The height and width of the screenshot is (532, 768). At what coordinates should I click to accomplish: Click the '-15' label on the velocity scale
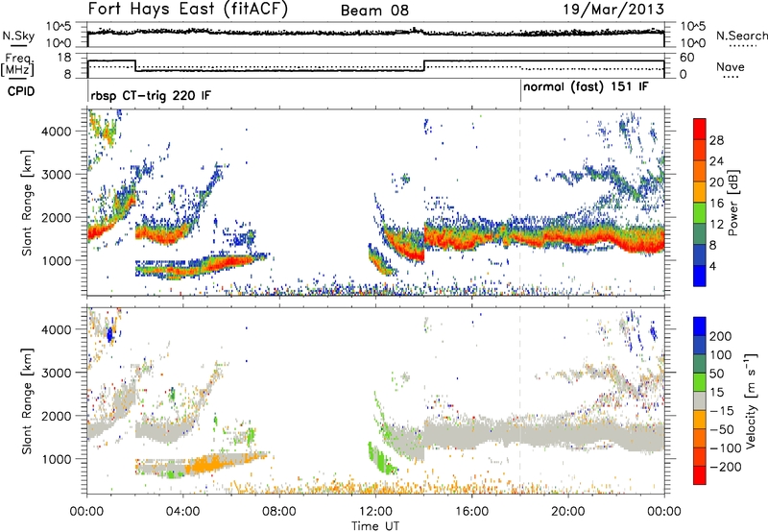[x=722, y=410]
